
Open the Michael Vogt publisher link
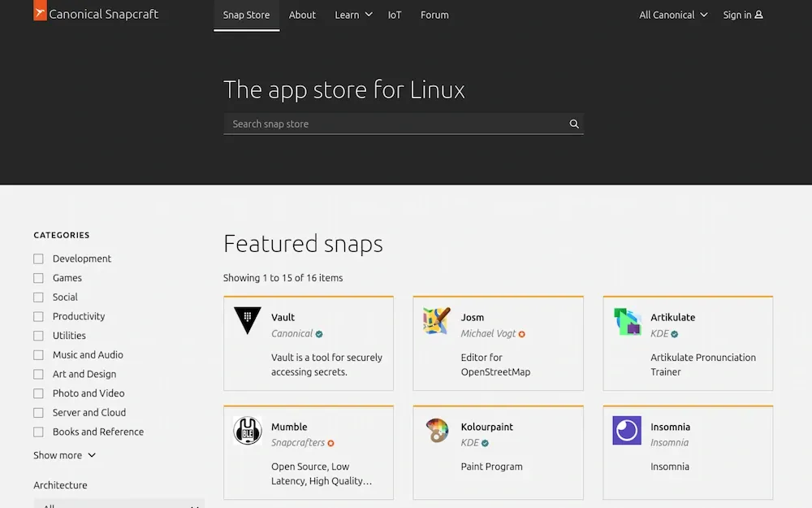[x=487, y=333]
